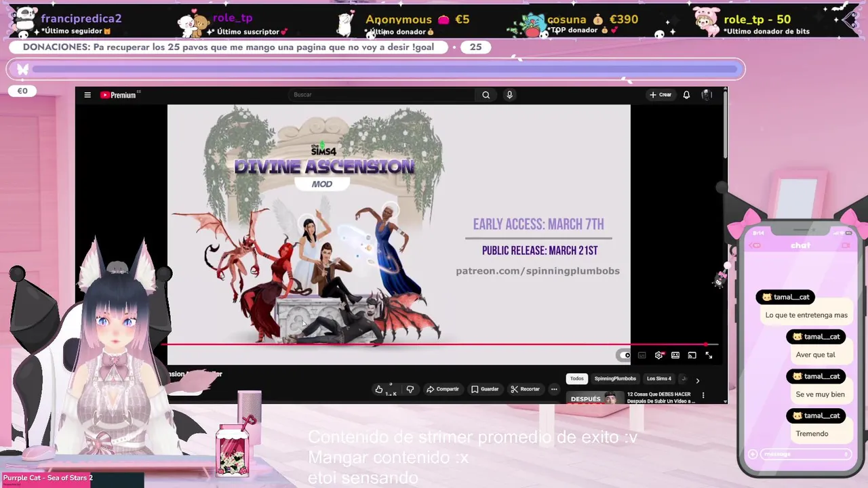
Task: Click the Buscar search field
Action: pos(383,95)
